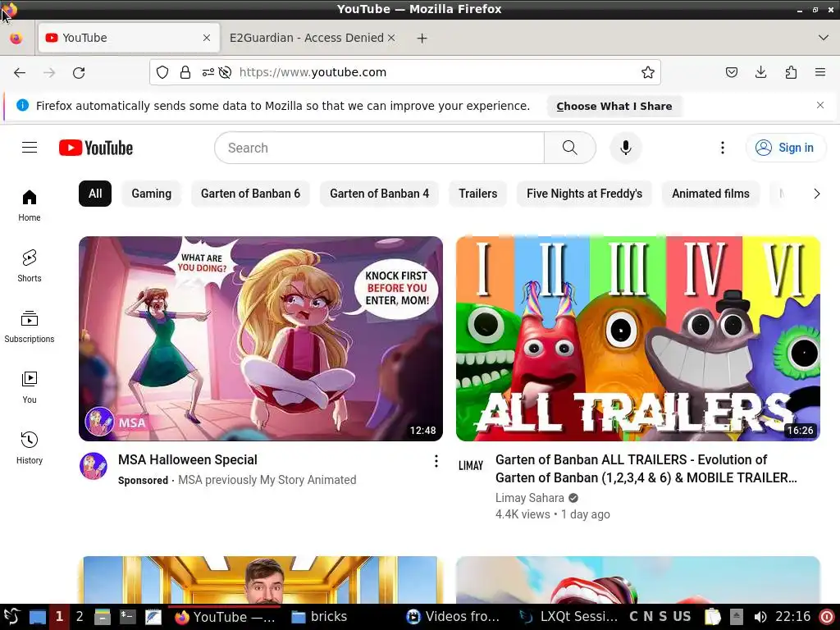The width and height of the screenshot is (840, 630).
Task: Click Limay channel logo
Action: (471, 466)
